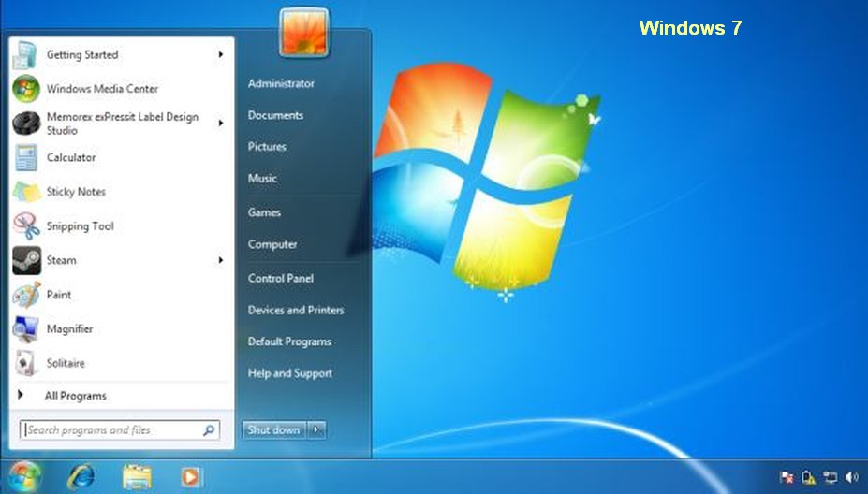Select Devices and Printers

tap(295, 310)
